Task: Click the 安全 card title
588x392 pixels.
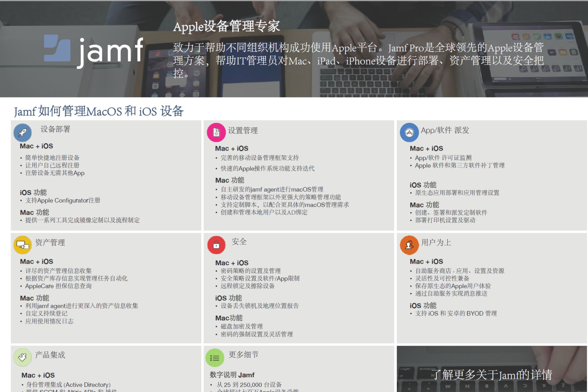Action: 239,242
